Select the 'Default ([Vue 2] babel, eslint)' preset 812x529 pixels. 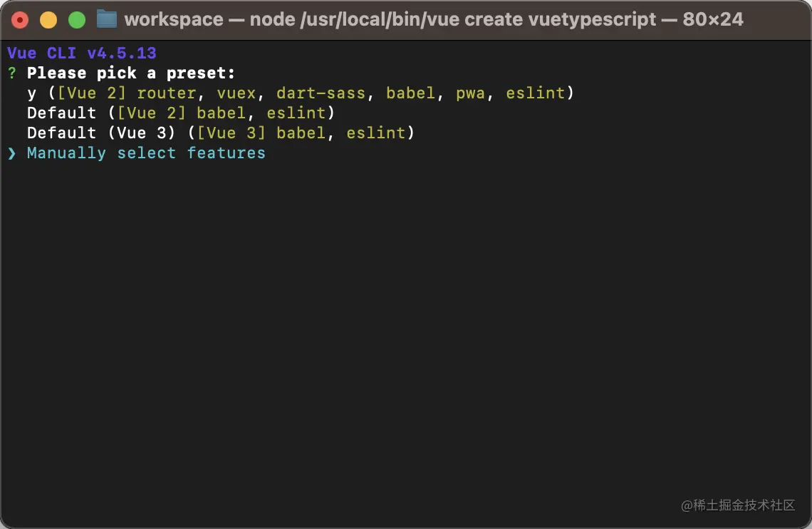(181, 113)
